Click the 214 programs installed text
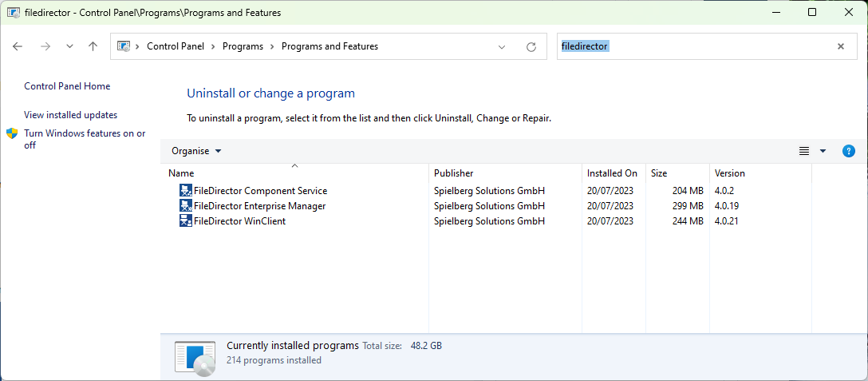 tap(274, 360)
